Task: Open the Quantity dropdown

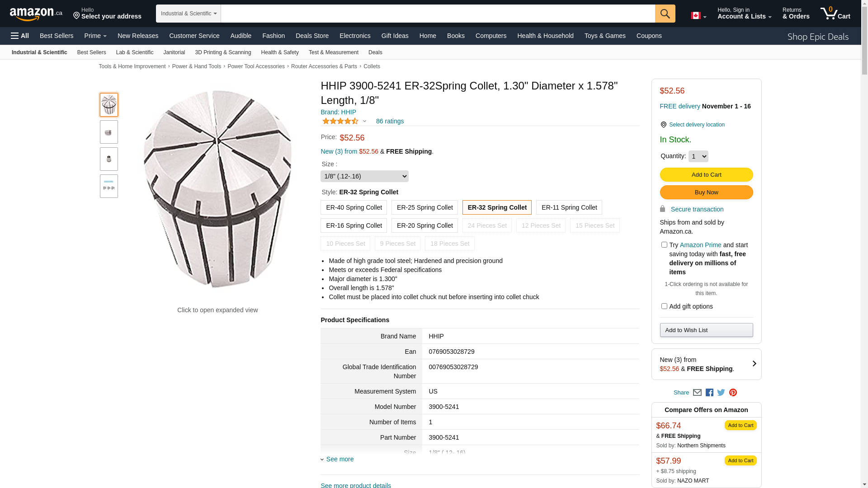Action: 698,156
